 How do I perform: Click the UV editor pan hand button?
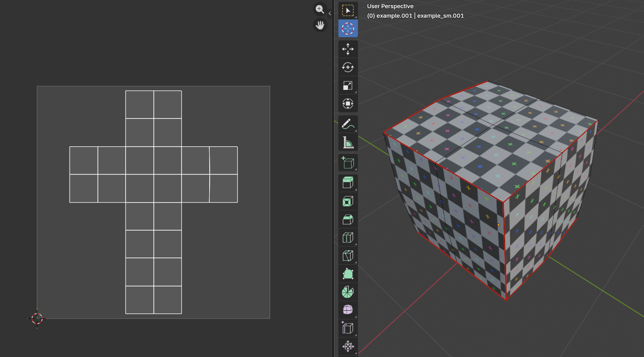(320, 25)
